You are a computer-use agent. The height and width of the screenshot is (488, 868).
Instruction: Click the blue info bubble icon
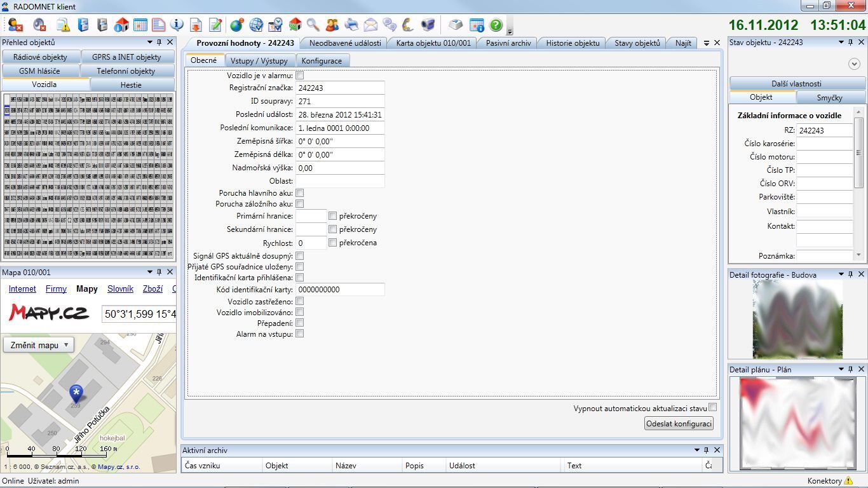coord(177,25)
